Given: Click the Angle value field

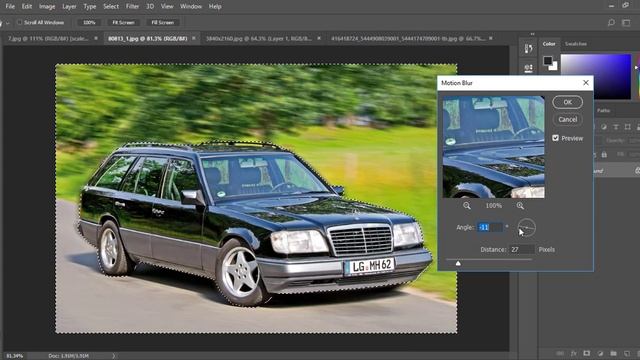Looking at the screenshot, I should (x=490, y=227).
